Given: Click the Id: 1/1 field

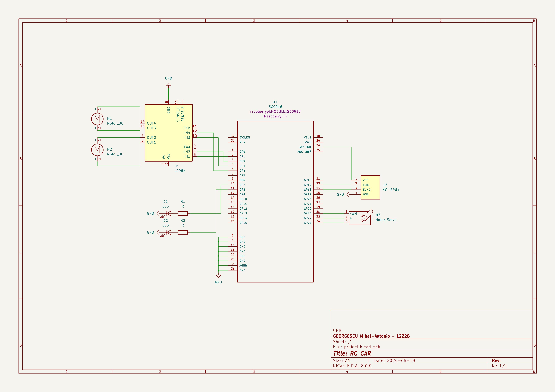Looking at the screenshot, I should 499,366.
